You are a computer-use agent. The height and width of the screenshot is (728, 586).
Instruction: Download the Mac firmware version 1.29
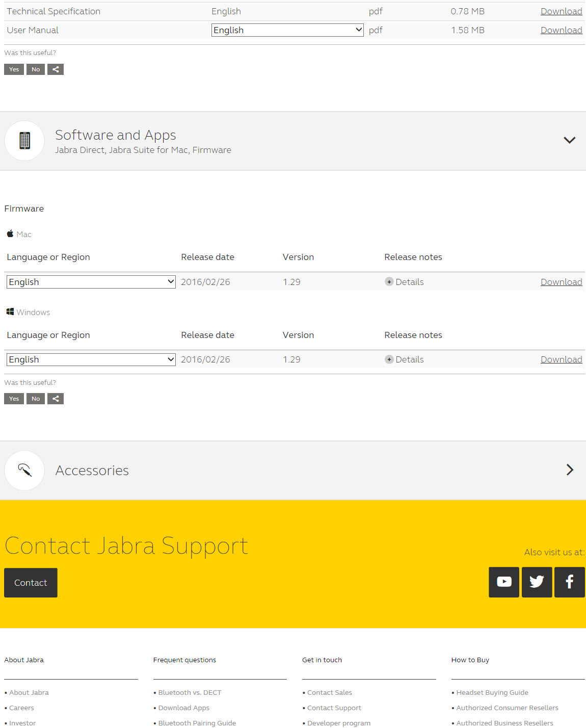[x=561, y=282]
